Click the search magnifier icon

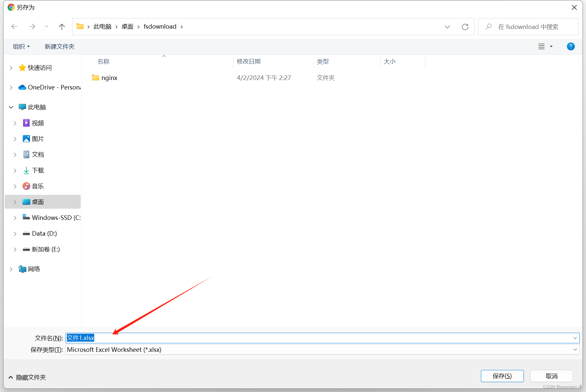[488, 27]
